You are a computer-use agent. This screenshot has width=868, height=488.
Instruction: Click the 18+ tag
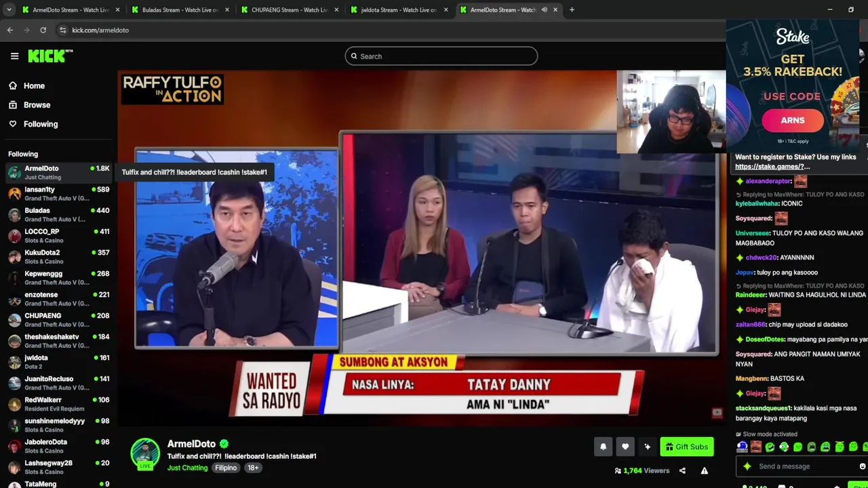point(253,468)
